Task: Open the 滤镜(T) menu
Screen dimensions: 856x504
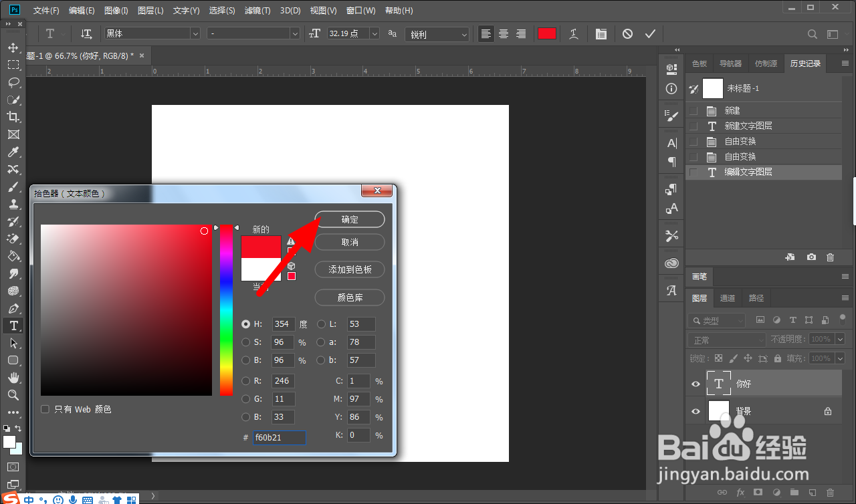Action: (x=257, y=11)
